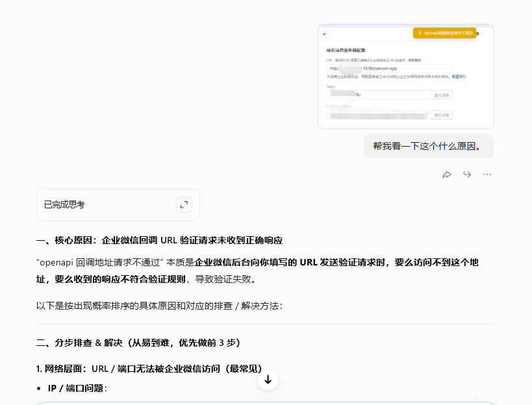Viewport: 532px width, 405px height.
Task: Click the 已完成思考 label text
Action: pyautogui.click(x=64, y=205)
